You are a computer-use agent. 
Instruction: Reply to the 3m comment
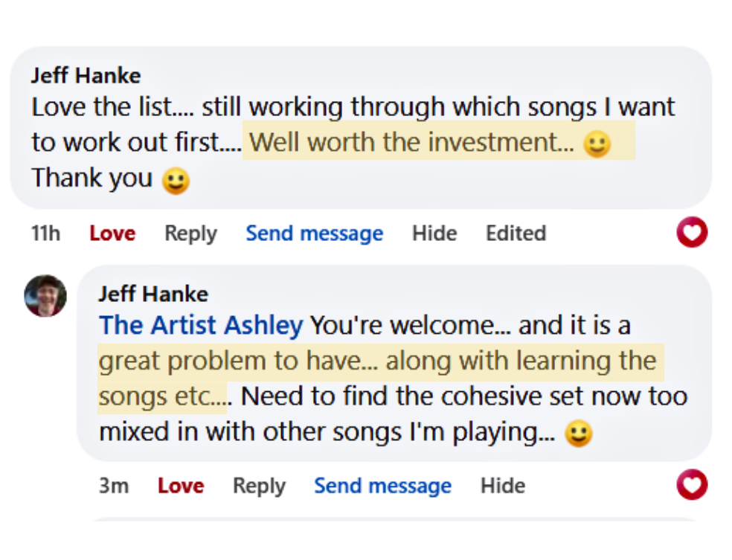pyautogui.click(x=259, y=486)
